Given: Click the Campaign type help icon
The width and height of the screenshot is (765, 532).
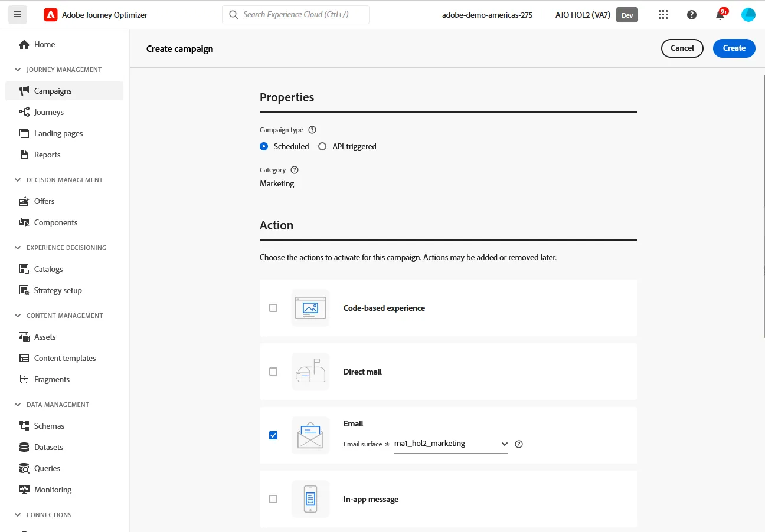Looking at the screenshot, I should tap(312, 130).
